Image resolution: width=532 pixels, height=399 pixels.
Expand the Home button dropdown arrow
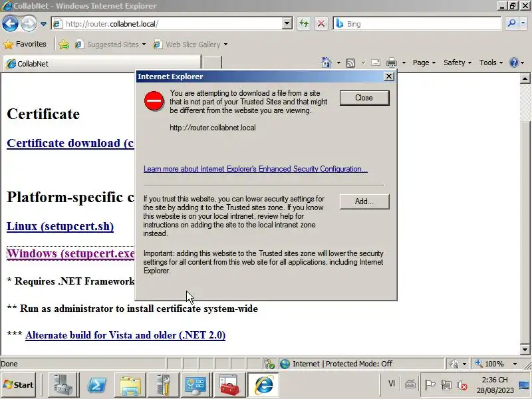(338, 63)
